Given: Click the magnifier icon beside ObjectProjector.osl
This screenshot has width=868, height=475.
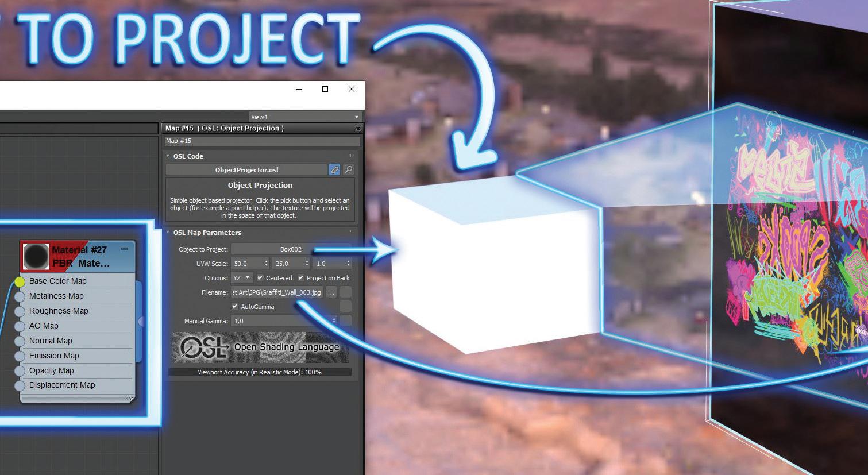Looking at the screenshot, I should click(x=348, y=169).
